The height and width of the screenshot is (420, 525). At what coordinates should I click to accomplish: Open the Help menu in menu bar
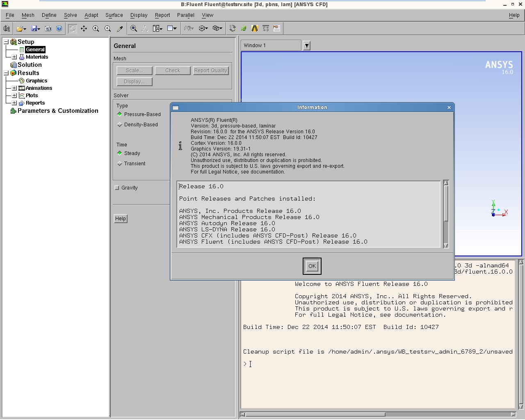point(514,15)
